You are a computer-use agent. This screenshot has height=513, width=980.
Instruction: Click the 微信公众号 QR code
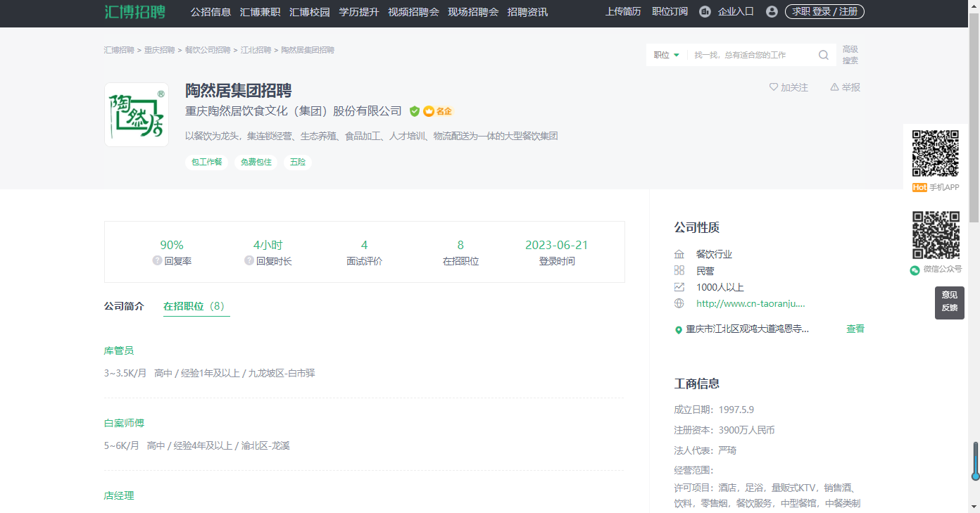(x=936, y=235)
